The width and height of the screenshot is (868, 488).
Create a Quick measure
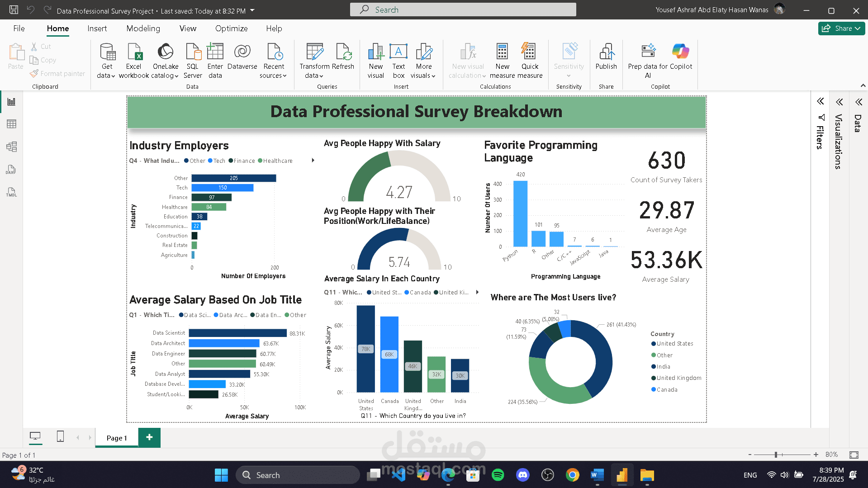529,61
